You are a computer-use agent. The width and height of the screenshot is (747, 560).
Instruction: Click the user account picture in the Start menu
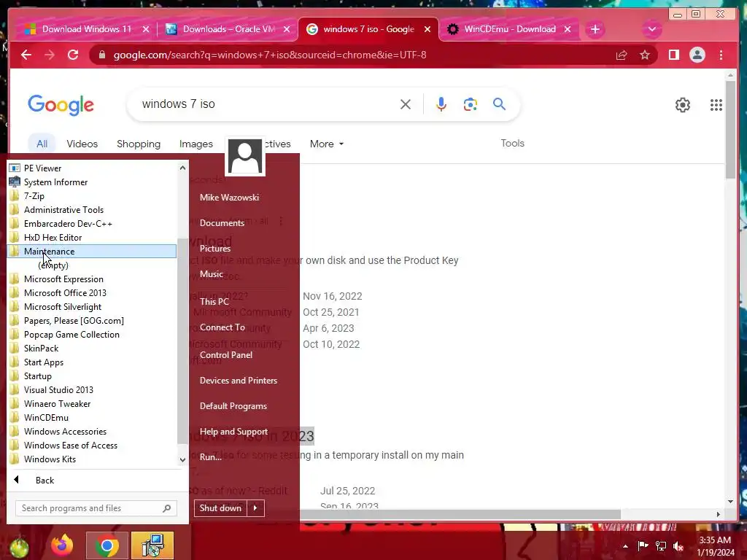pyautogui.click(x=245, y=156)
